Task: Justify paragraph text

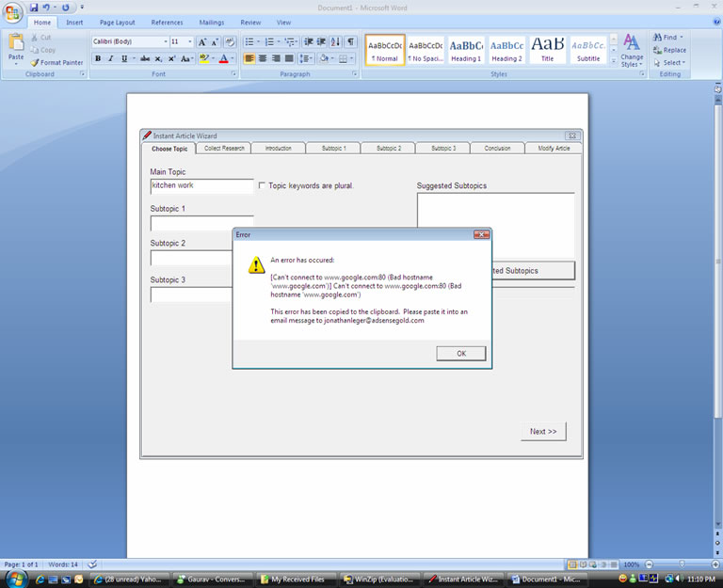Action: click(289, 58)
